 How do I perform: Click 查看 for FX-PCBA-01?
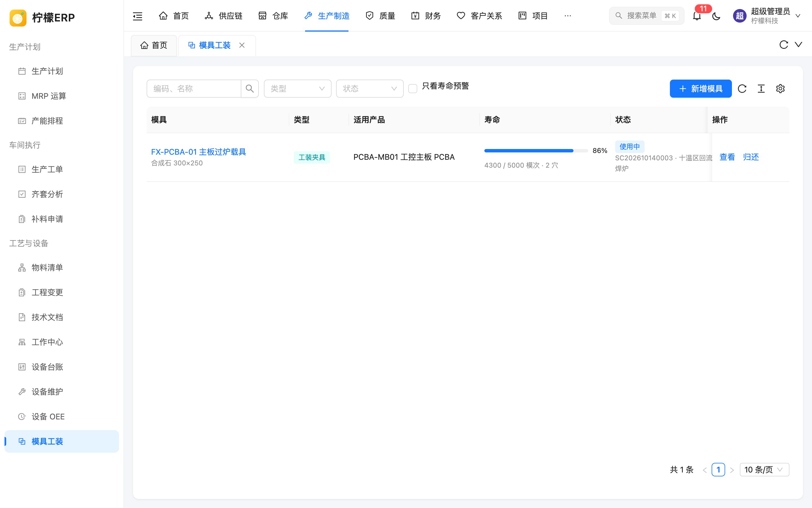click(727, 157)
